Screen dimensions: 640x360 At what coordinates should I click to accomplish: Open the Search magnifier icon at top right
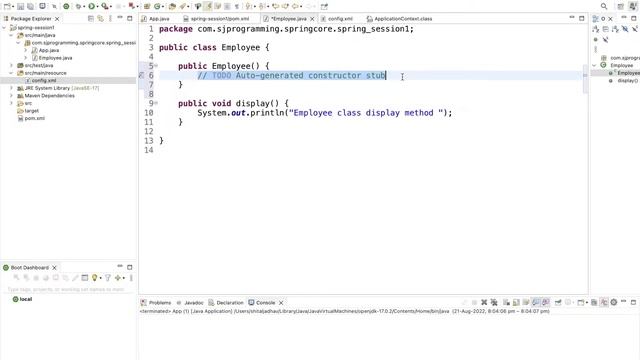tap(604, 6)
